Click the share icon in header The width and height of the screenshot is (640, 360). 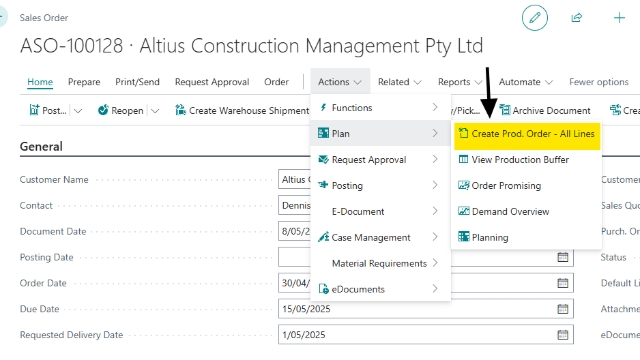click(577, 18)
